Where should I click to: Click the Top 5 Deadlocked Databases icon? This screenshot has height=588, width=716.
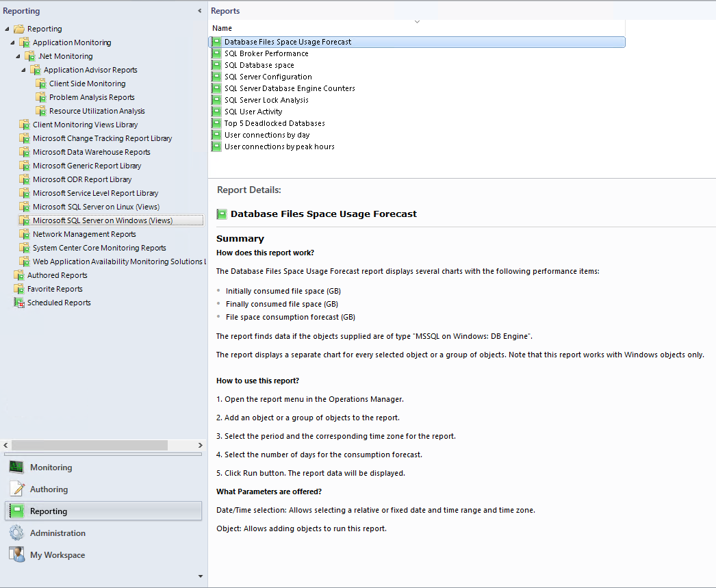pos(217,123)
